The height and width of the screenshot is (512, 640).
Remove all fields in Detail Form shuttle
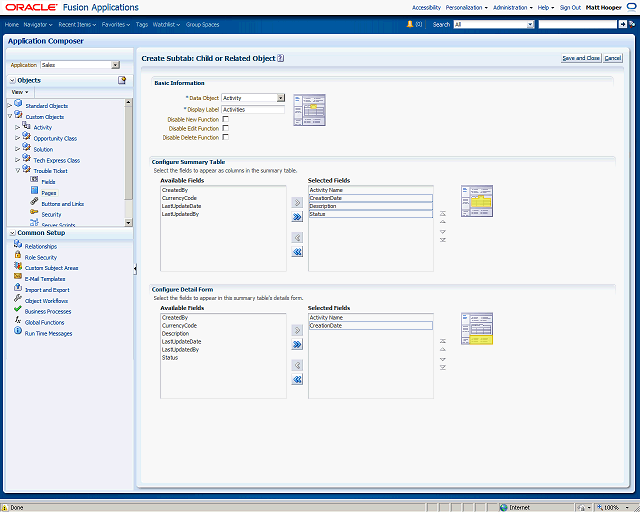(x=297, y=379)
